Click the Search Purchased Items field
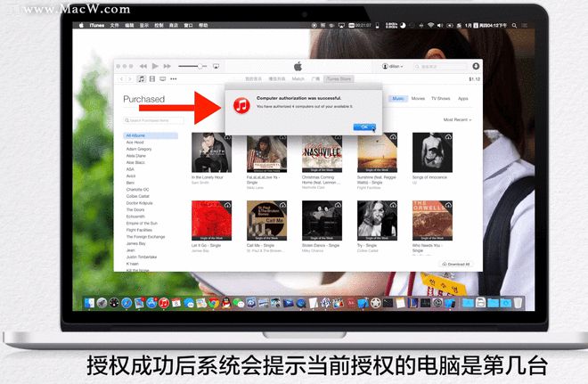588x384 pixels. pyautogui.click(x=153, y=120)
